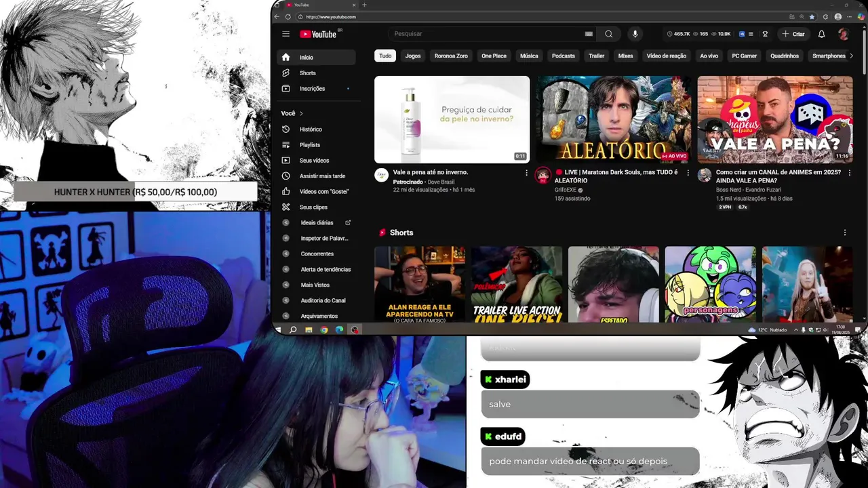
Task: Open Seus vídeos icon in sidebar
Action: coord(285,161)
